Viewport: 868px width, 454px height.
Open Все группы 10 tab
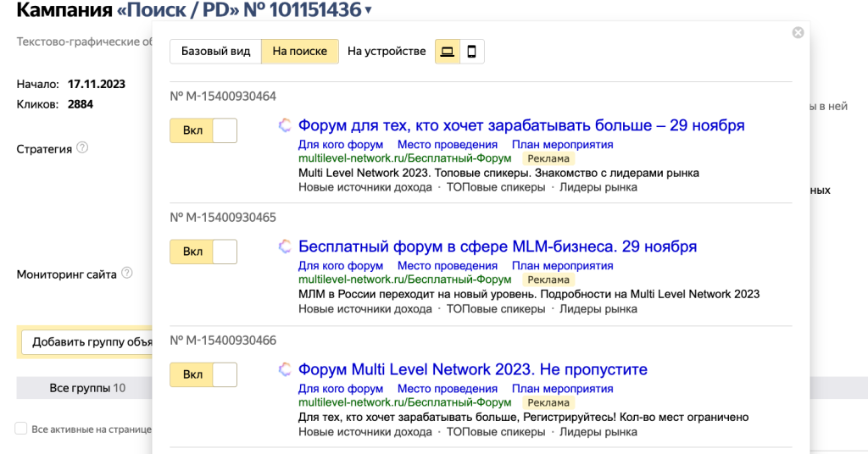(87, 388)
